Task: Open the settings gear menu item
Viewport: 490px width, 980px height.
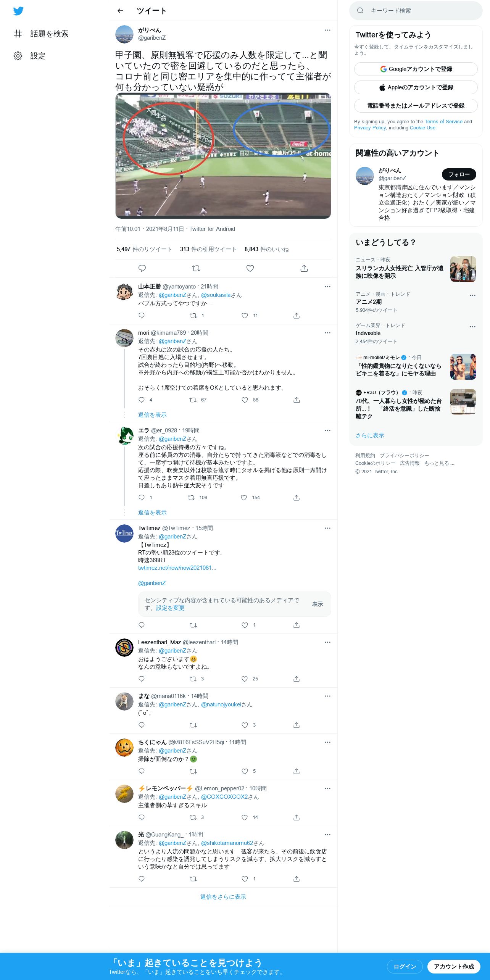Action: coord(30,56)
